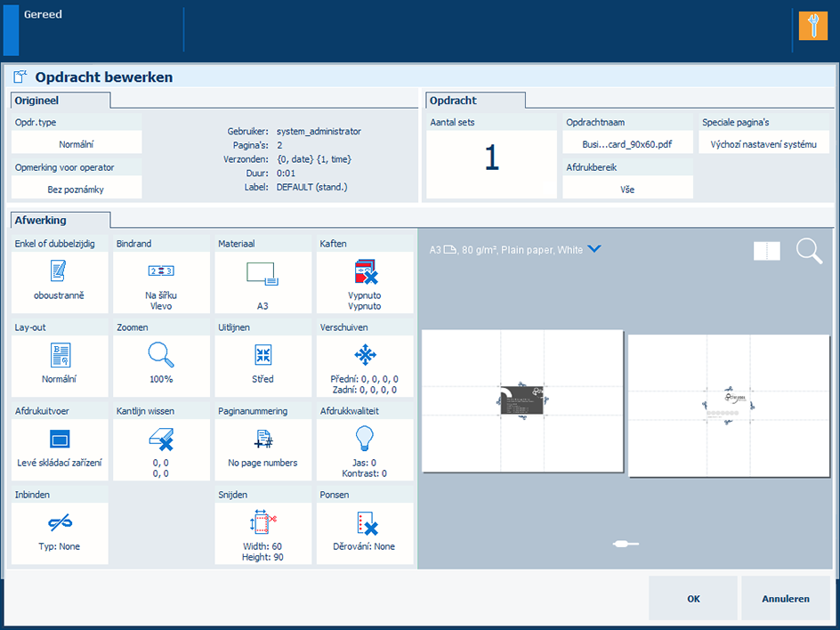Open the Zoomen 100% setting
The width and height of the screenshot is (840, 630).
point(161,365)
